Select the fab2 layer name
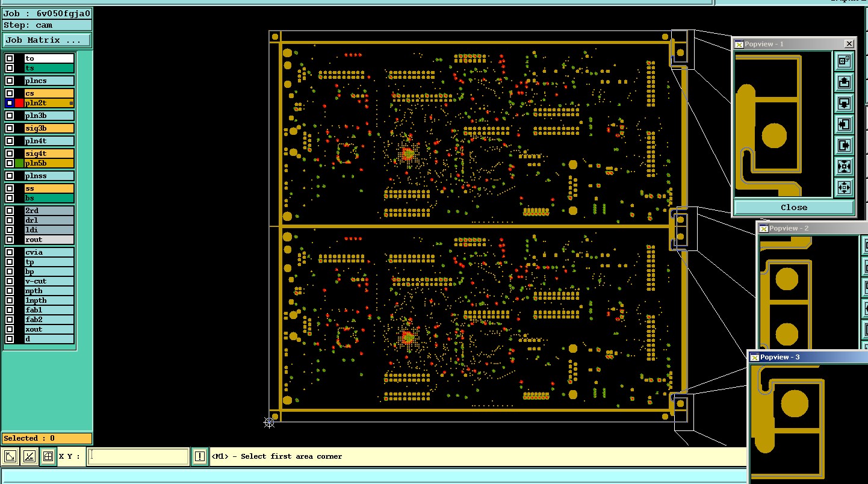 [49, 320]
